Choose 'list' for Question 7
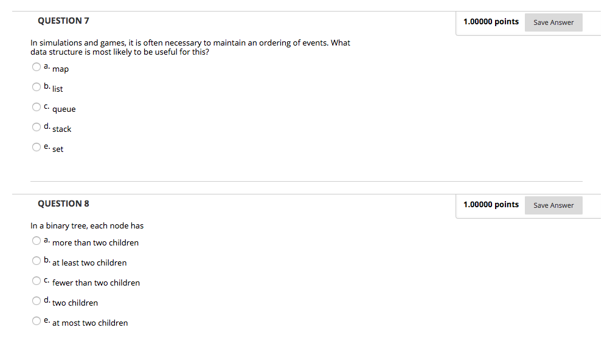This screenshot has width=610, height=364. [36, 88]
